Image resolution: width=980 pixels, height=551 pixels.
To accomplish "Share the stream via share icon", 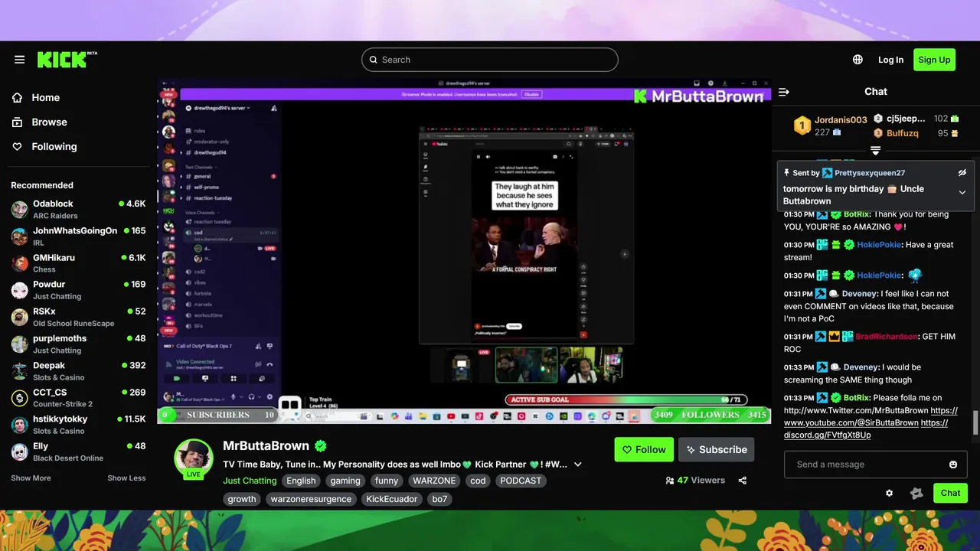I will pos(742,481).
